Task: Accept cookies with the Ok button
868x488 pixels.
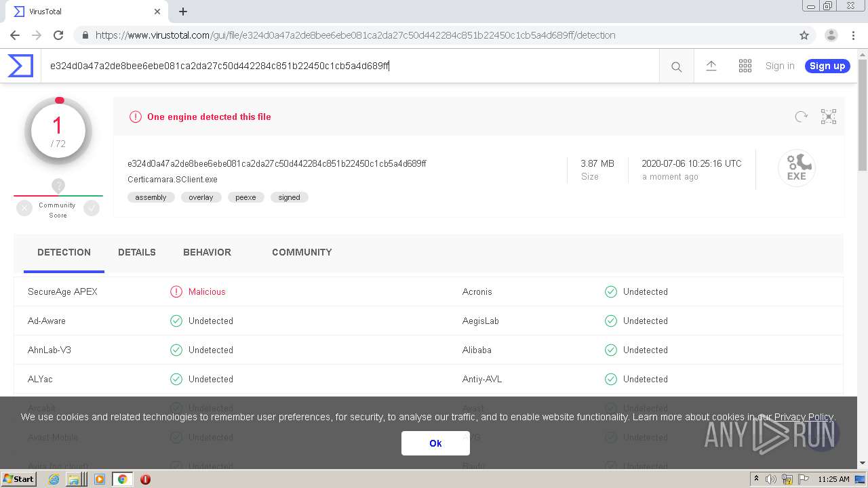Action: [x=435, y=443]
